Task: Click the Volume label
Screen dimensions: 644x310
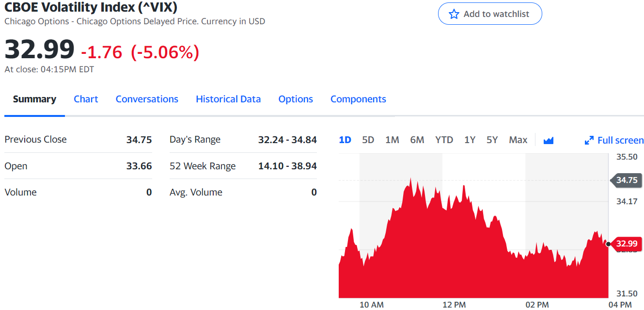Action: point(20,192)
